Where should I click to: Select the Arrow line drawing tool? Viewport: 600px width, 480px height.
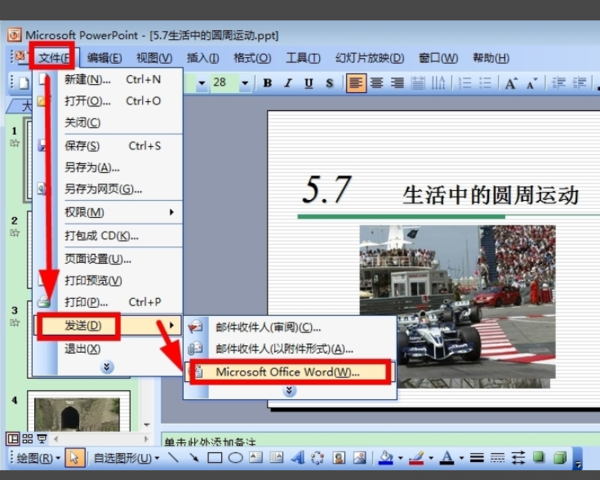[x=194, y=458]
